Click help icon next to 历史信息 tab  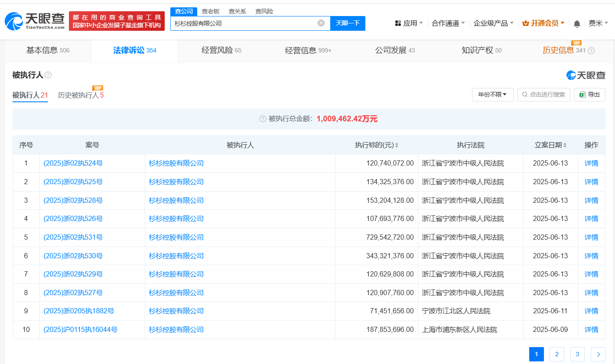(x=591, y=51)
